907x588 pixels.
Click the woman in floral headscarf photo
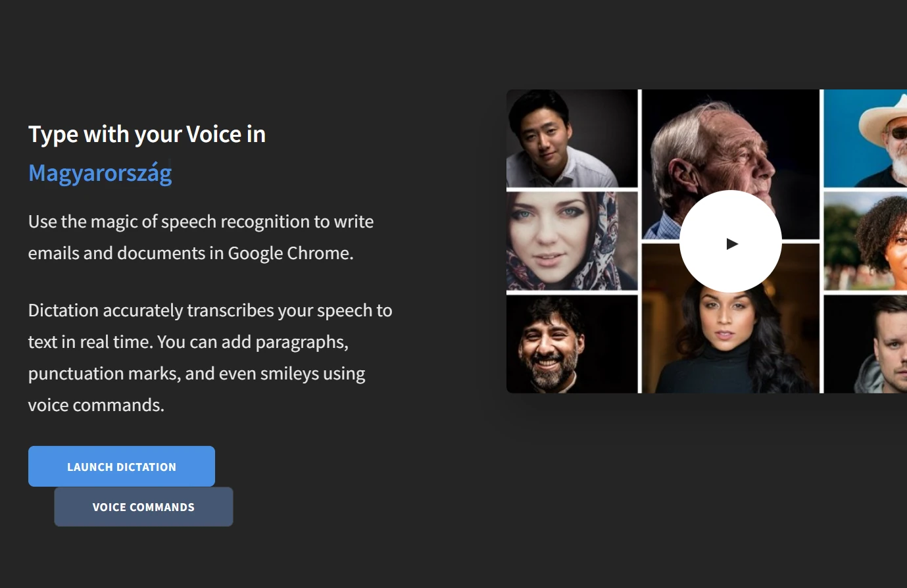[572, 241]
